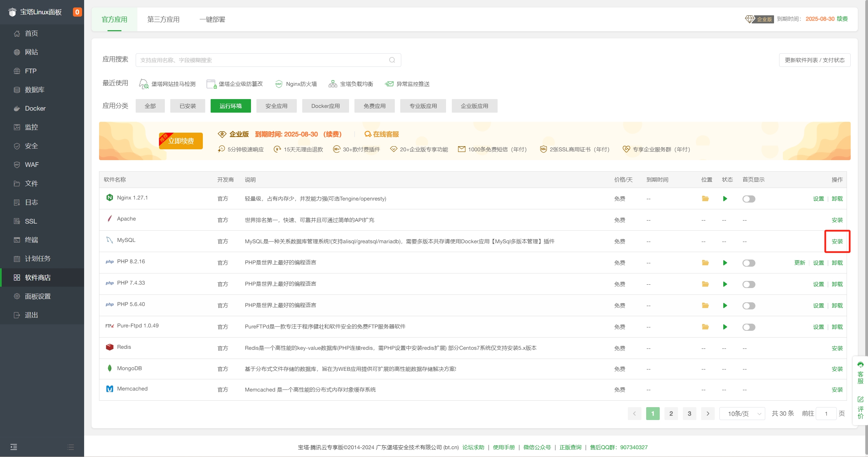Open the 评价 feedback icon
The height and width of the screenshot is (457, 868).
pyautogui.click(x=860, y=407)
